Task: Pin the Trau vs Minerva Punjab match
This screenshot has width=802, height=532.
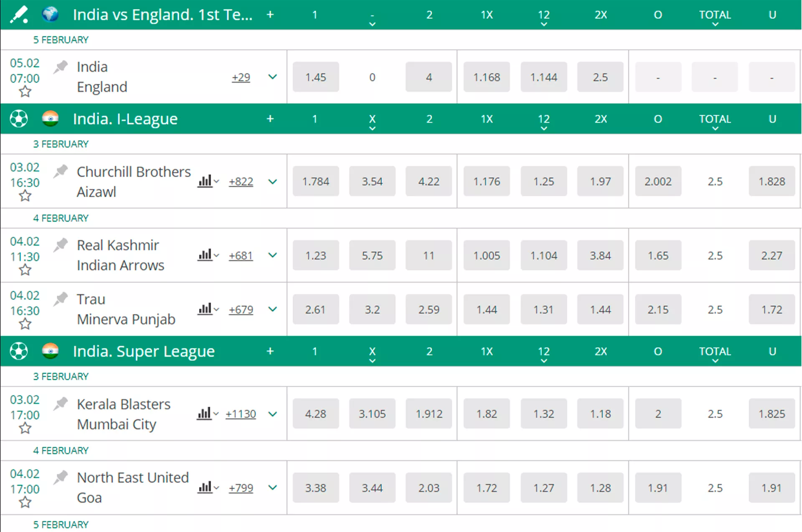Action: (60, 299)
